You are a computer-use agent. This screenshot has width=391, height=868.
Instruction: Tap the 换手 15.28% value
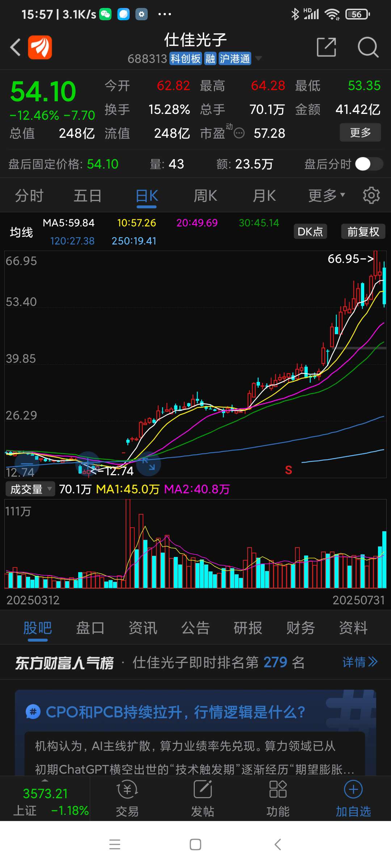[x=169, y=109]
